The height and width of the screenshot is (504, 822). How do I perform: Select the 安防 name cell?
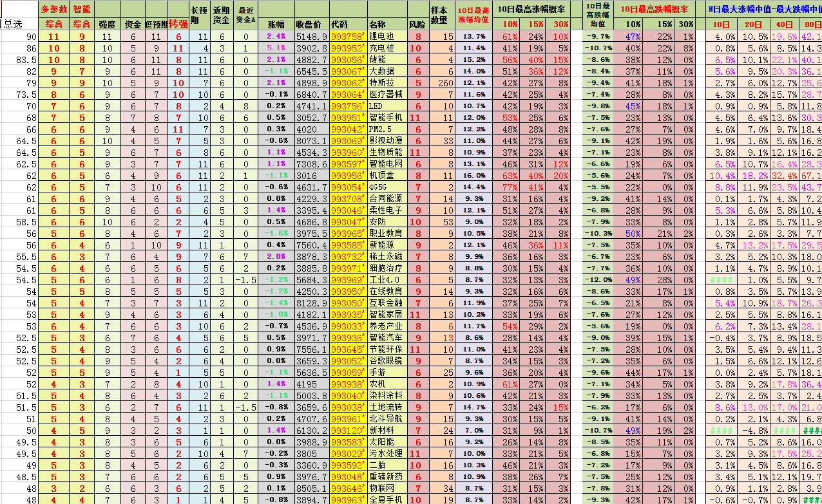388,222
